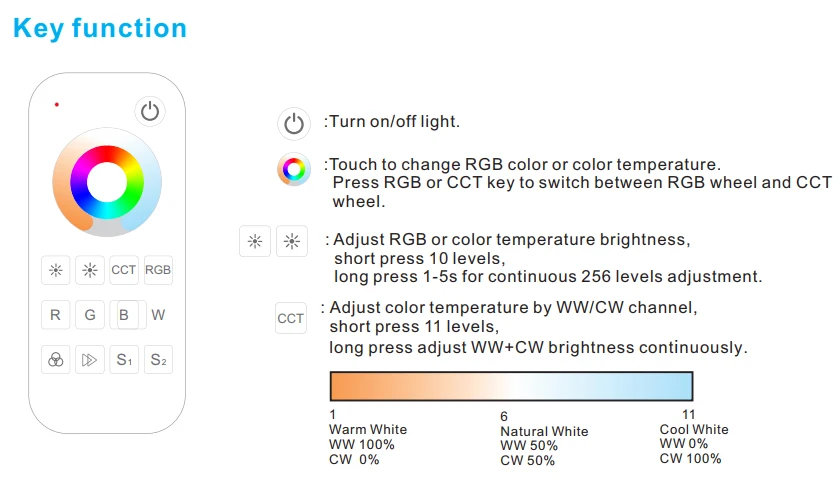
Task: Click the power icon in the legend
Action: (x=294, y=124)
